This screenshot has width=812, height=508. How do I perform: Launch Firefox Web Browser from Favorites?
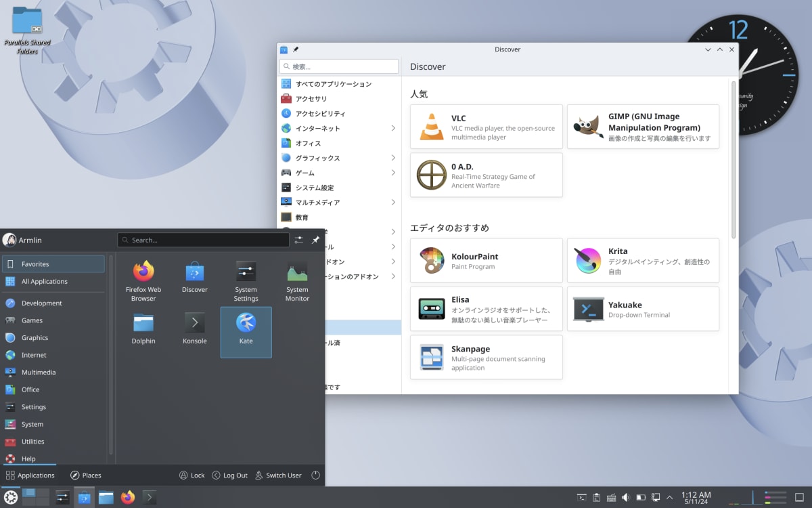click(143, 281)
